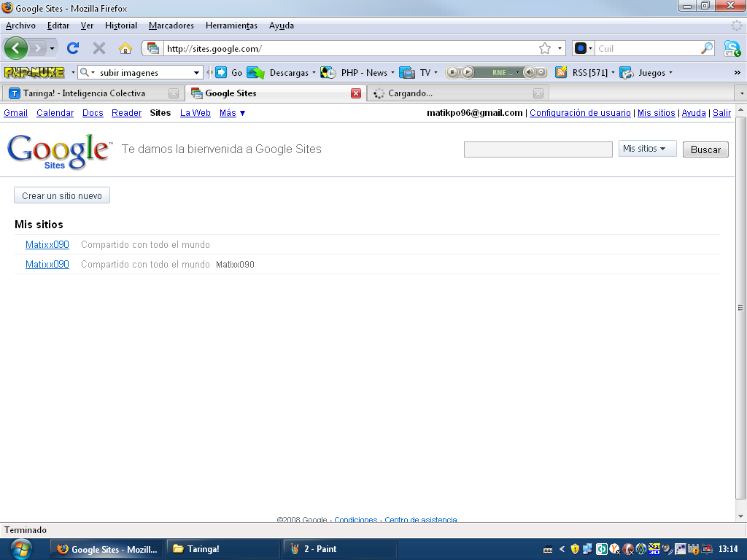Reload the page with the blue refresh icon

pyautogui.click(x=73, y=48)
